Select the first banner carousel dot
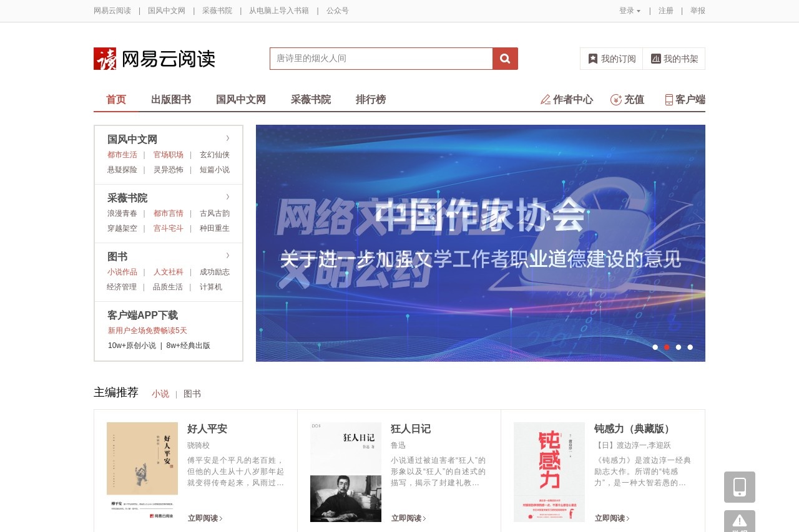 [x=655, y=347]
